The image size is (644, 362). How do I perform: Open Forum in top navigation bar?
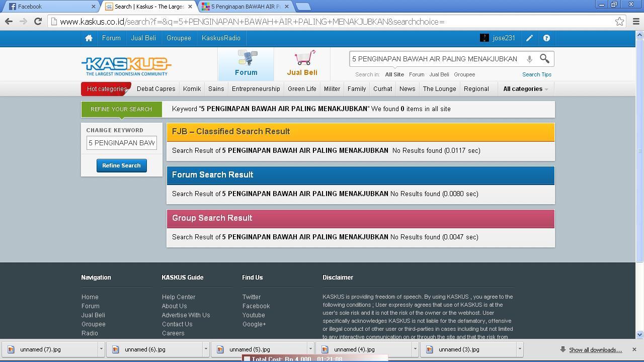[x=111, y=38]
